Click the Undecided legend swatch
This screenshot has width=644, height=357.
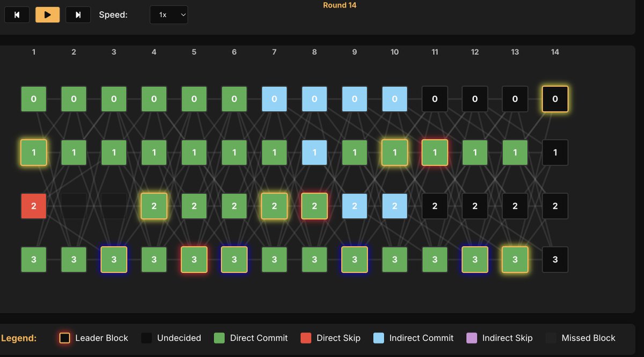pos(147,338)
